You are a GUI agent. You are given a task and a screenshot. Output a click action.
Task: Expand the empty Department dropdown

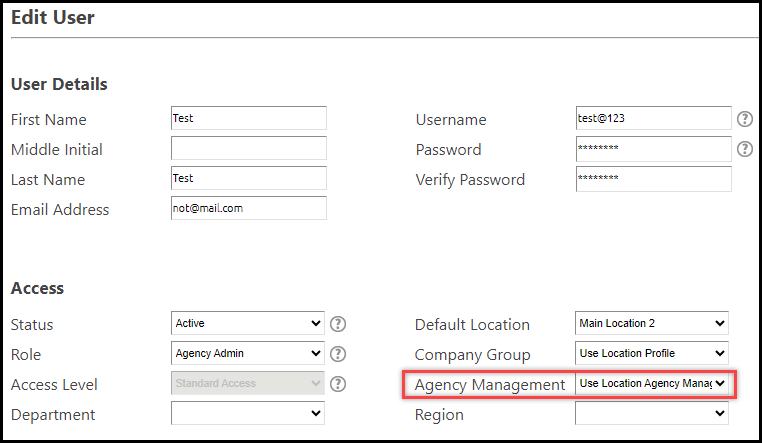[x=248, y=413]
